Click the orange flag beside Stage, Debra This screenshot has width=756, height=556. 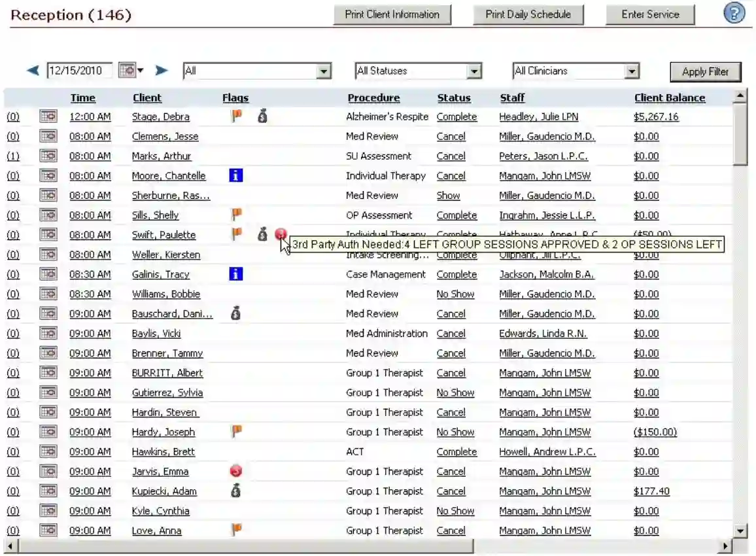[235, 116]
